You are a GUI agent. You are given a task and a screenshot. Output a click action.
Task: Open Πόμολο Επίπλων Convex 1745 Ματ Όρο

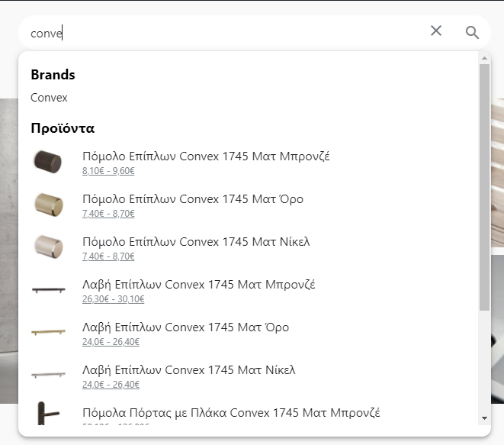pyautogui.click(x=193, y=199)
